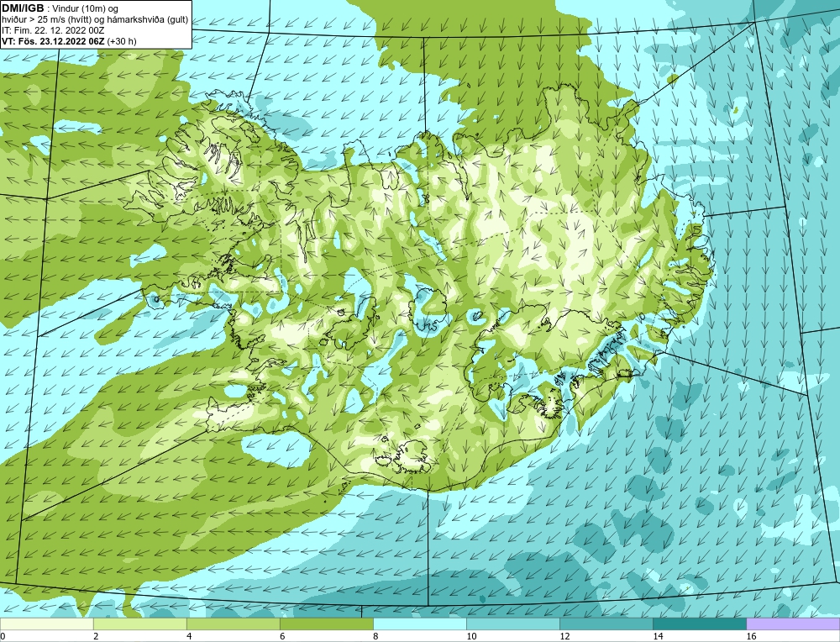
Task: Click the 8–10 m/s light cyan legend swatch
Action: (419, 624)
